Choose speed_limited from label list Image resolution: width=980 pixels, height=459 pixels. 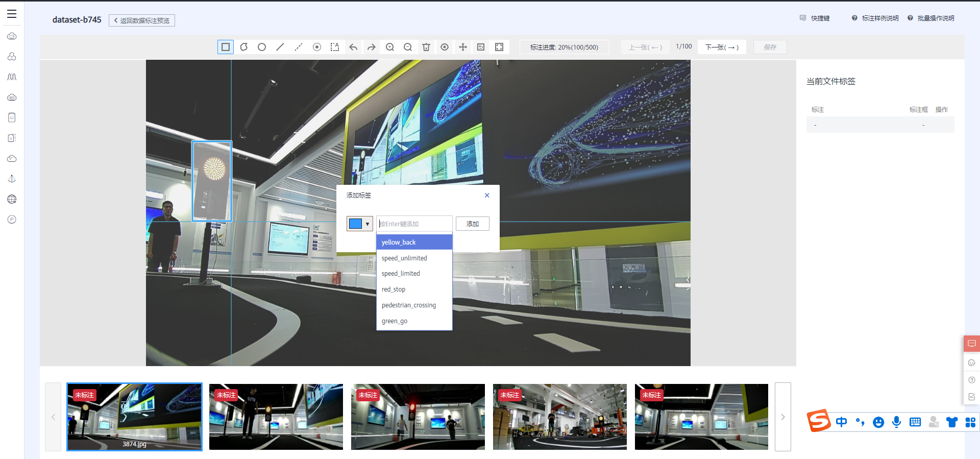coord(401,274)
